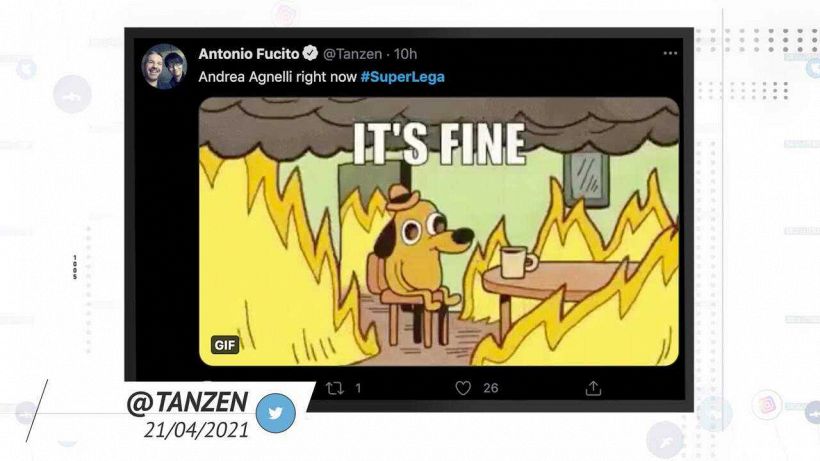Click the IT'S FINE caption text on the GIF
The height and width of the screenshot is (461, 820).
439,144
